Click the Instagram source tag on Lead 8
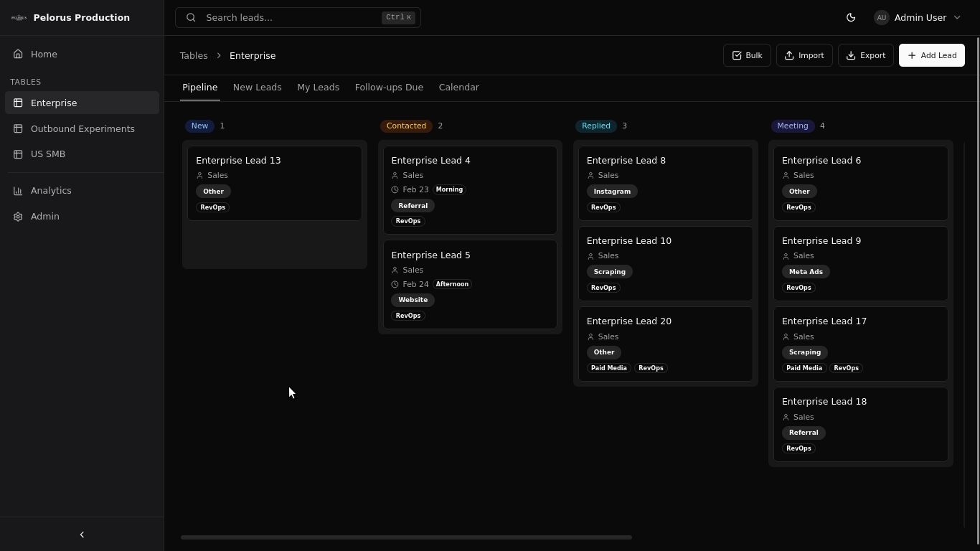 [x=612, y=192]
